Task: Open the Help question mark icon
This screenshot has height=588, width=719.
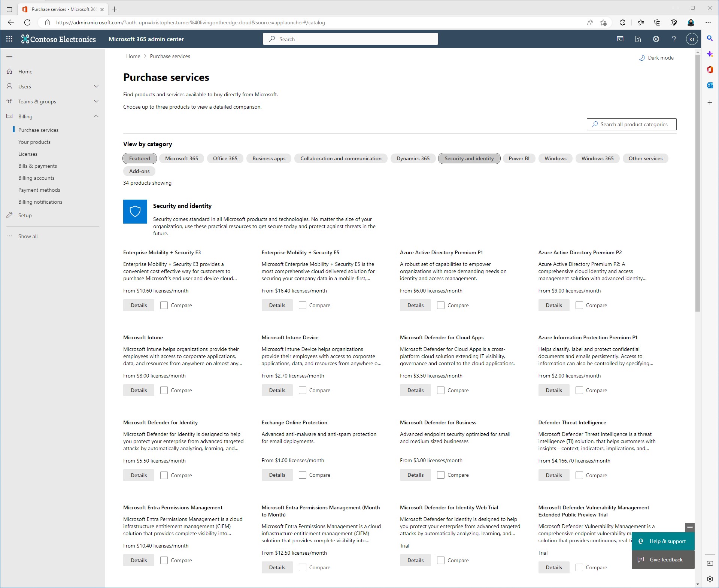Action: click(674, 39)
